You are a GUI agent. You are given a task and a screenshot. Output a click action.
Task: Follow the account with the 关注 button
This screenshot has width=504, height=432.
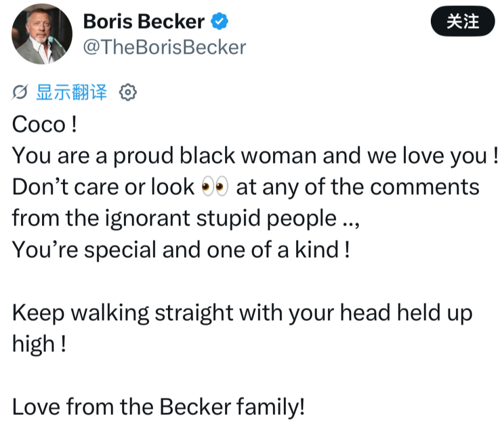pyautogui.click(x=463, y=21)
